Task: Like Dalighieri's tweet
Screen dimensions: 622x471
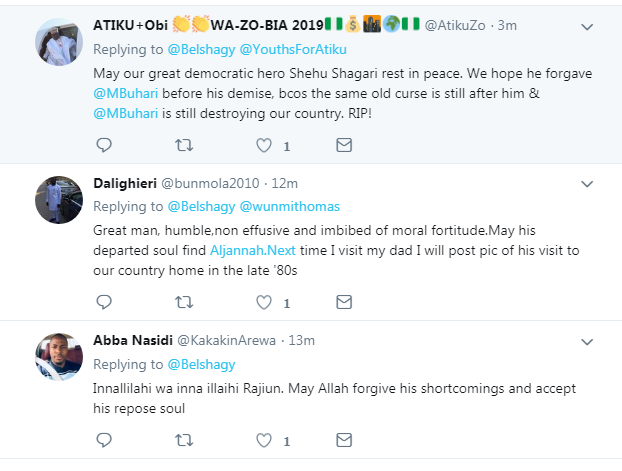Action: coord(264,300)
